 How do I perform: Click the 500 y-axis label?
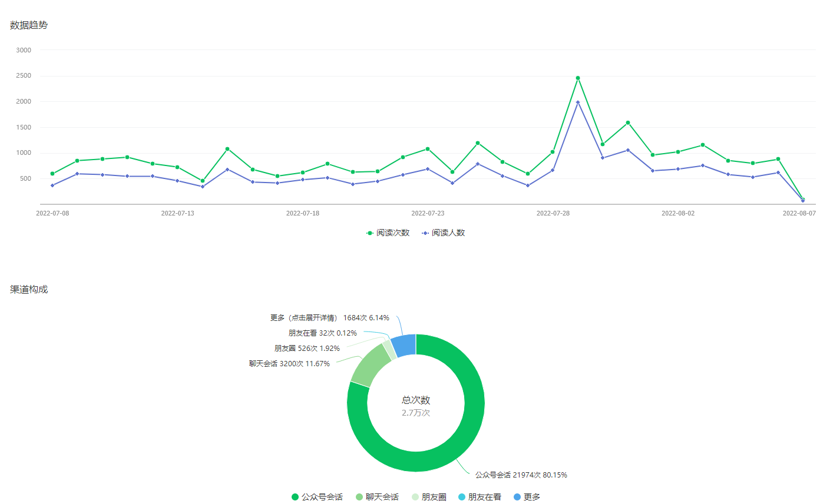(26, 178)
